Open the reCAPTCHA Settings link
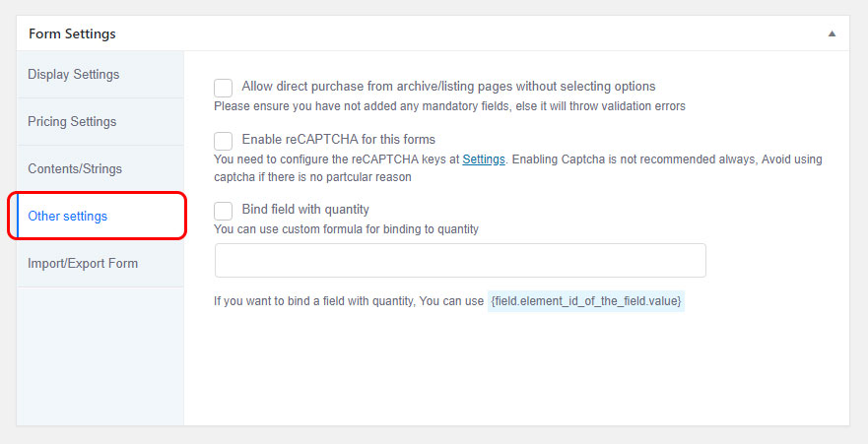Screen dimensions: 868x444 (x=484, y=159)
